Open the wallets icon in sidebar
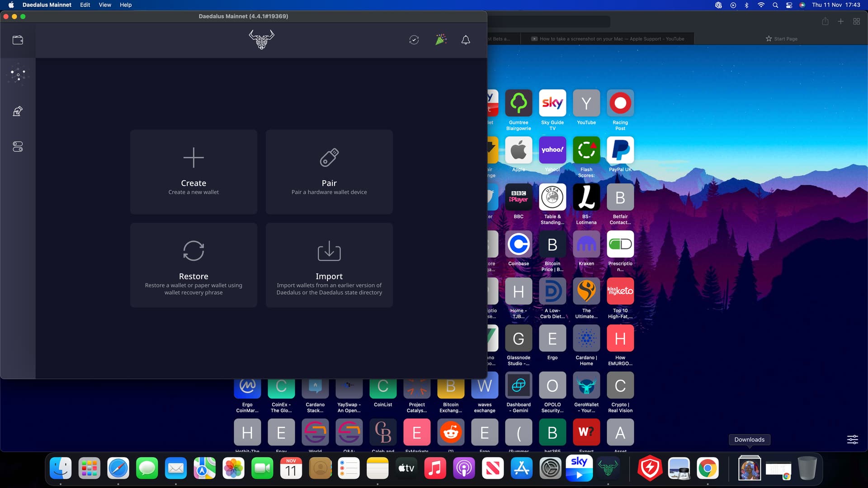The width and height of the screenshot is (868, 488). click(x=18, y=40)
